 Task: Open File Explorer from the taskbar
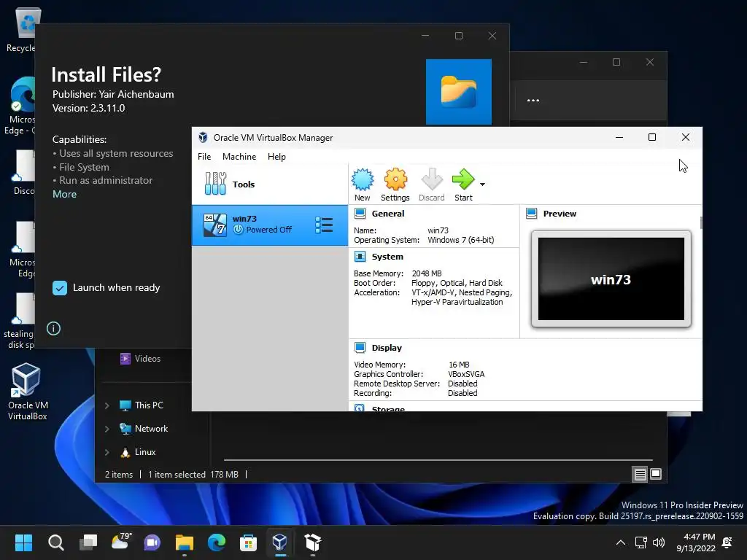coord(185,542)
